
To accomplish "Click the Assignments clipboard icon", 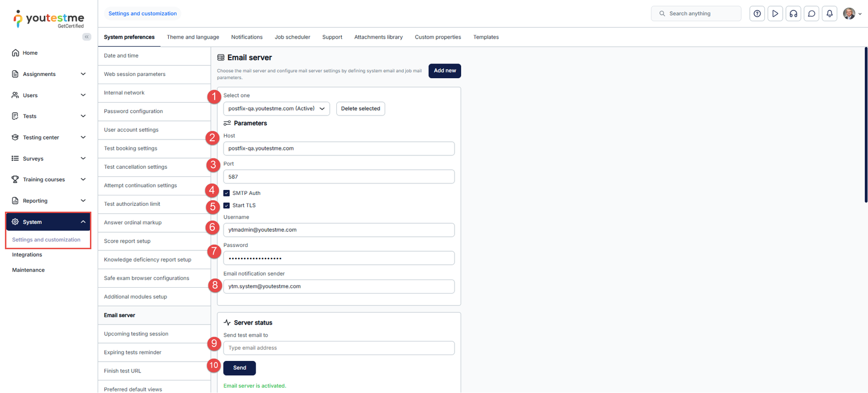I will pos(15,74).
